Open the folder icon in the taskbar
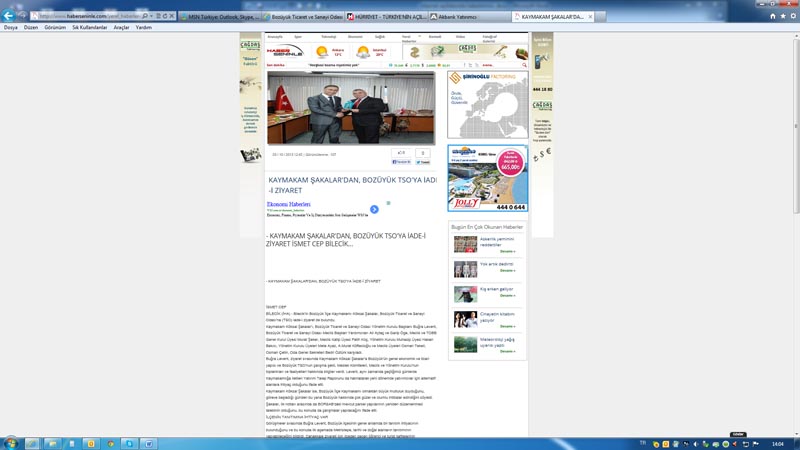This screenshot has width=800, height=450. [52, 443]
